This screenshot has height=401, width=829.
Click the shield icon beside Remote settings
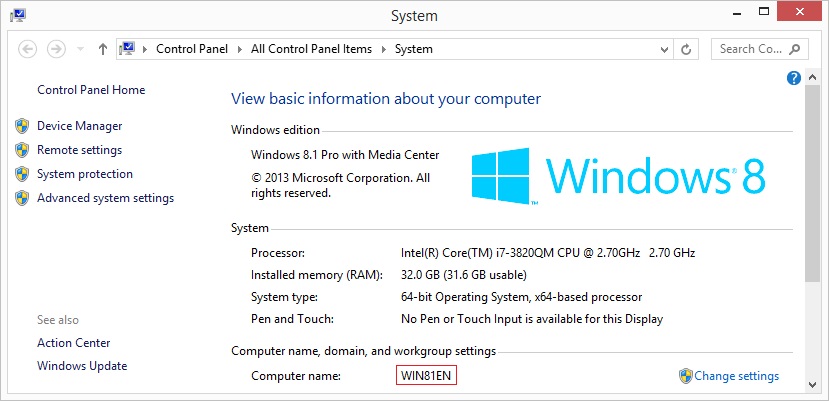pyautogui.click(x=22, y=150)
